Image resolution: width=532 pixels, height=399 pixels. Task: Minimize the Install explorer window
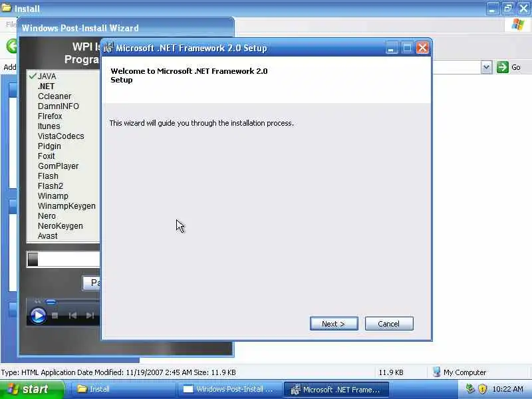click(x=492, y=8)
